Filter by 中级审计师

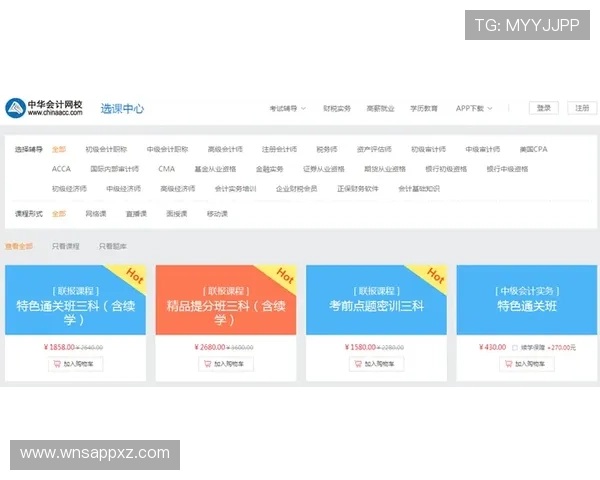point(483,149)
